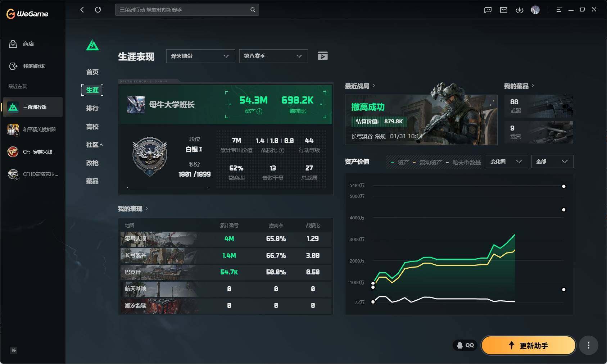Open the video playback icon beside season dropdown
This screenshot has height=364, width=607.
pyautogui.click(x=323, y=56)
